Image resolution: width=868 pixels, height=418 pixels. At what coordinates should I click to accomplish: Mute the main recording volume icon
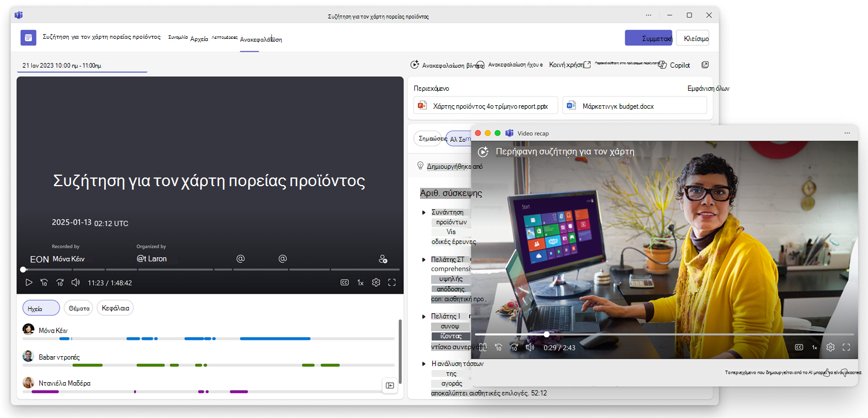pos(75,283)
